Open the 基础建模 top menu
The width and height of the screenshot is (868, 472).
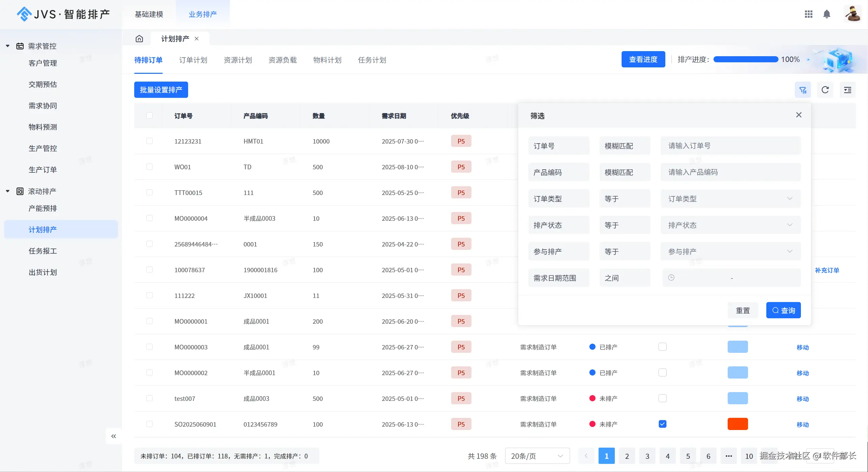[x=149, y=14]
